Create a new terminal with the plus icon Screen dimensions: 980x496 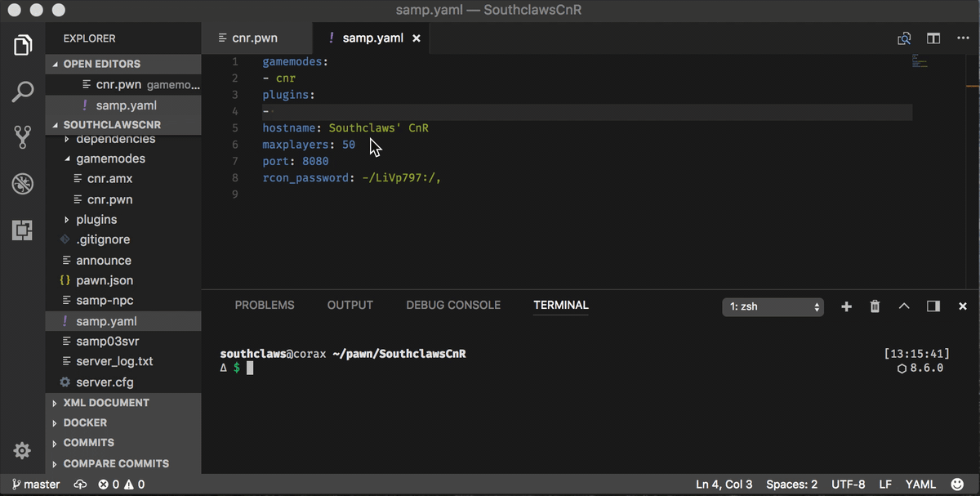pyautogui.click(x=846, y=306)
